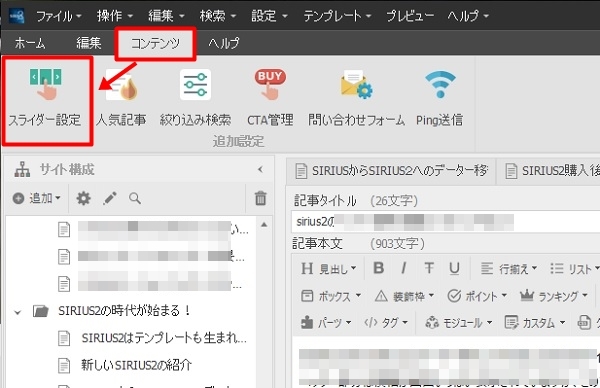Image resolution: width=600 pixels, height=388 pixels.
Task: Open the 追加 dropdown in site panel
Action: coord(37,198)
